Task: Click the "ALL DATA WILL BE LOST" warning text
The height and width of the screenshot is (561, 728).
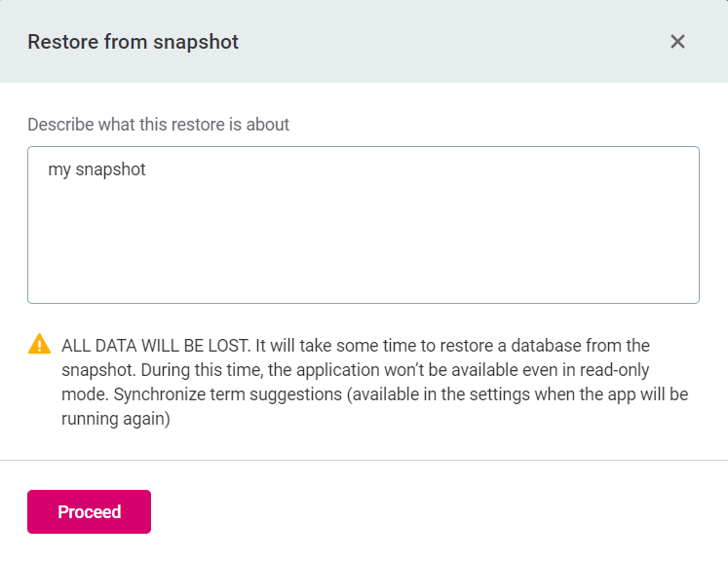Action: coord(154,346)
